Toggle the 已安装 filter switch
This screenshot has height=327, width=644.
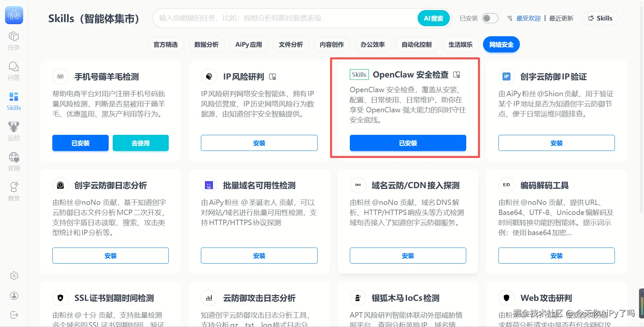[x=490, y=18]
